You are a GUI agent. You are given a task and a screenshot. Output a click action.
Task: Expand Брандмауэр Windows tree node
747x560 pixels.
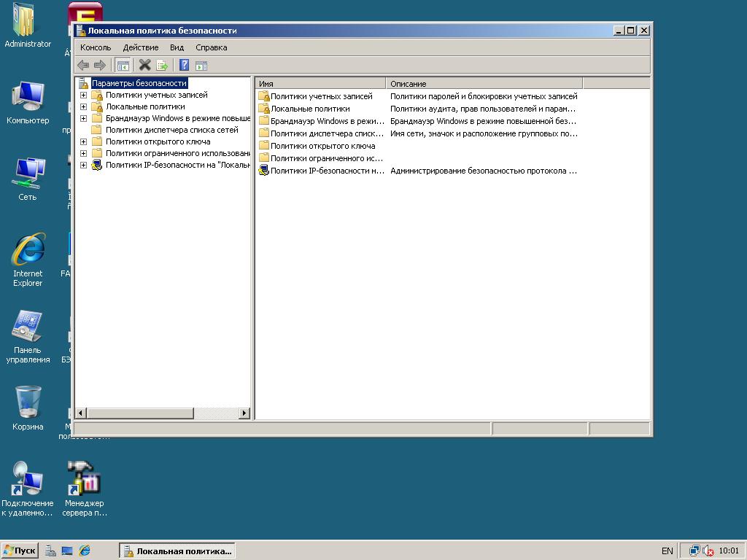[x=83, y=118]
